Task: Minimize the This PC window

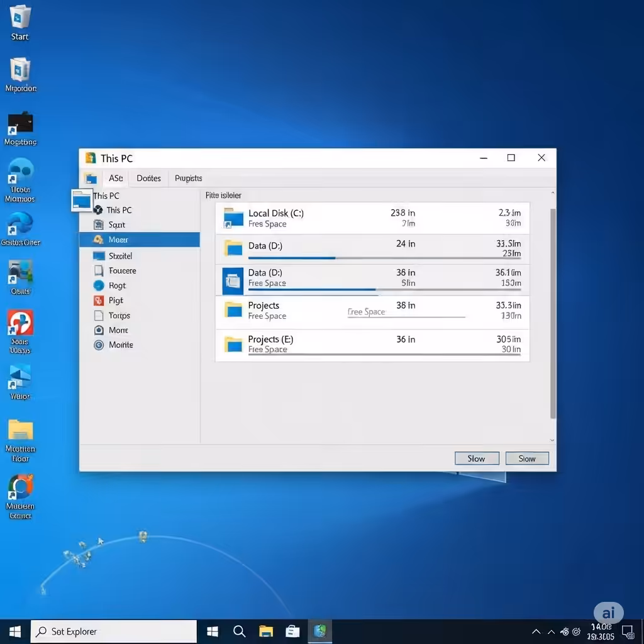Action: pyautogui.click(x=484, y=158)
